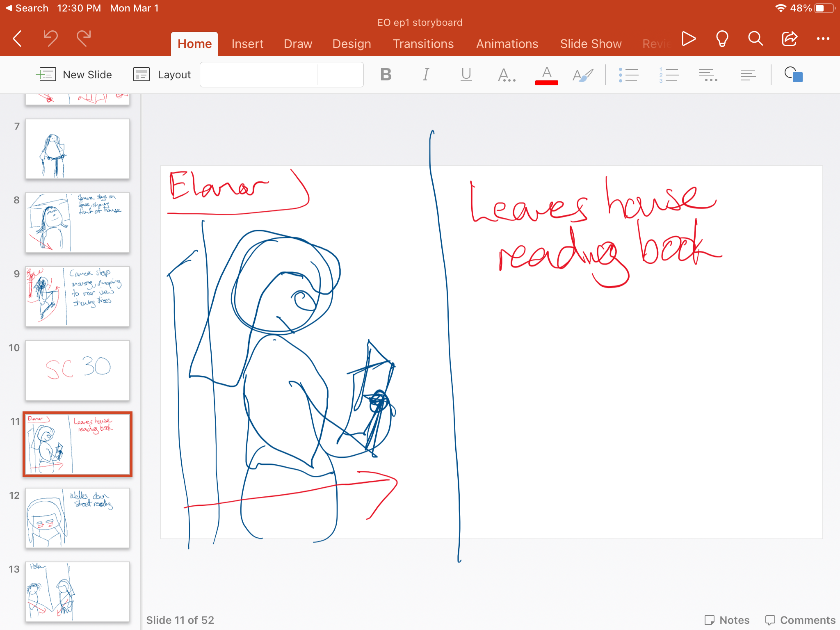Open PowerPoint Design Ideas via the lightbulb icon
This screenshot has width=840, height=630.
(x=722, y=39)
